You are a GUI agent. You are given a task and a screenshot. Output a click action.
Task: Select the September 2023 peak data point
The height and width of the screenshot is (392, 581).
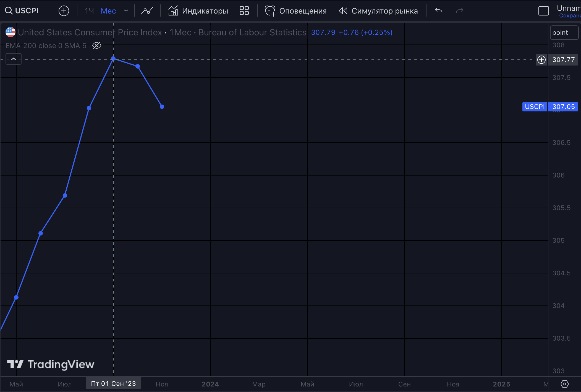point(113,58)
